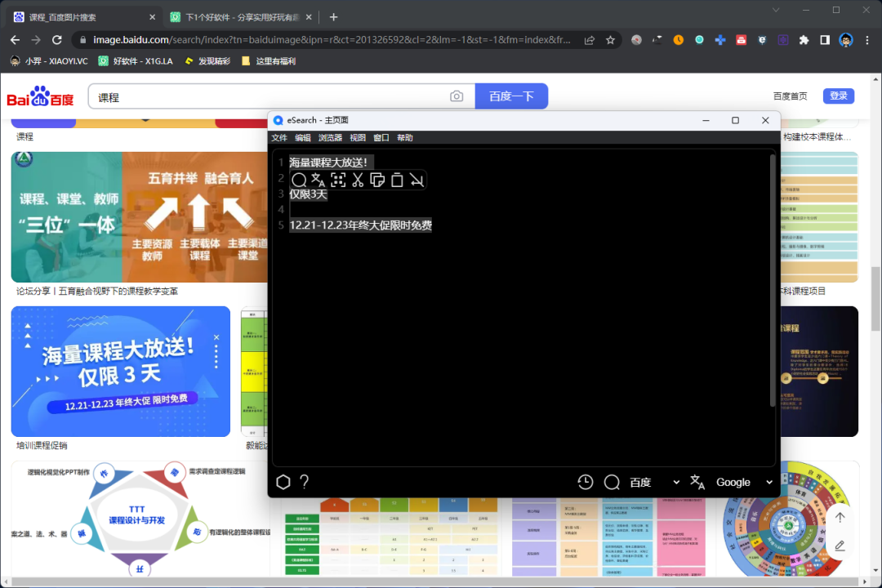Viewport: 882px width, 588px height.
Task: Click the Chrome extensions puzzle icon
Action: 804,39
